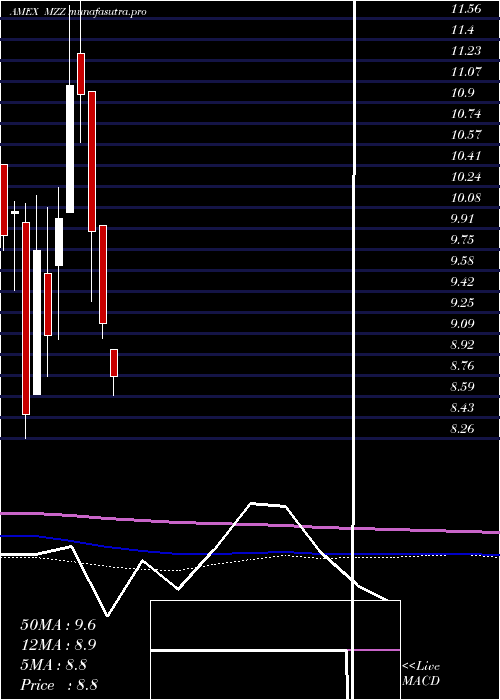Click the 11.07 price axis label
The width and height of the screenshot is (500, 700).
[466, 72]
